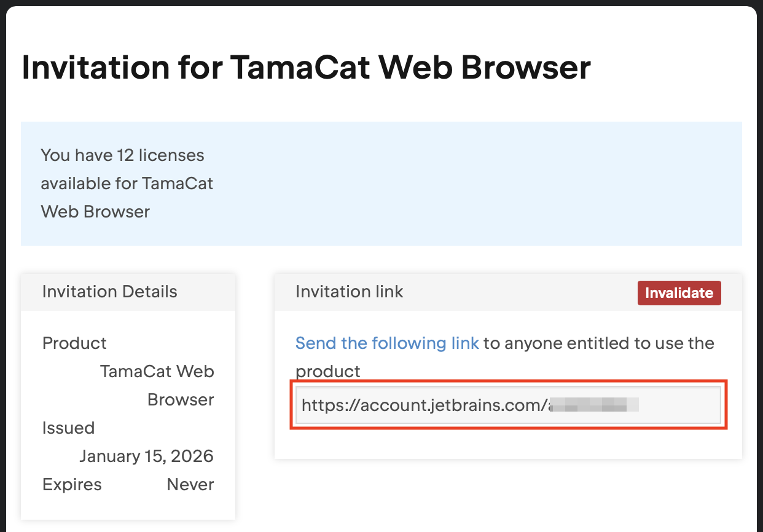Viewport: 763px width, 532px height.
Task: Click inside the invitation URL field
Action: [507, 405]
